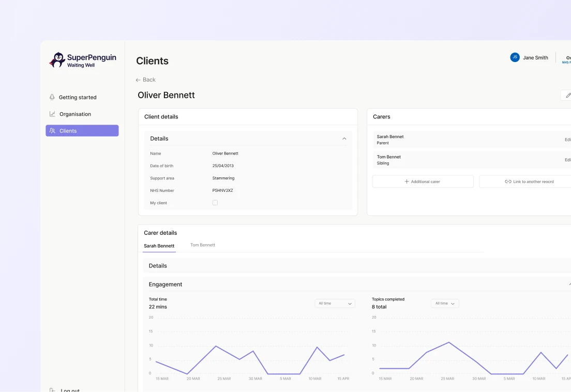This screenshot has width=571, height=392.
Task: Click the link icon in Link to another record
Action: [507, 182]
